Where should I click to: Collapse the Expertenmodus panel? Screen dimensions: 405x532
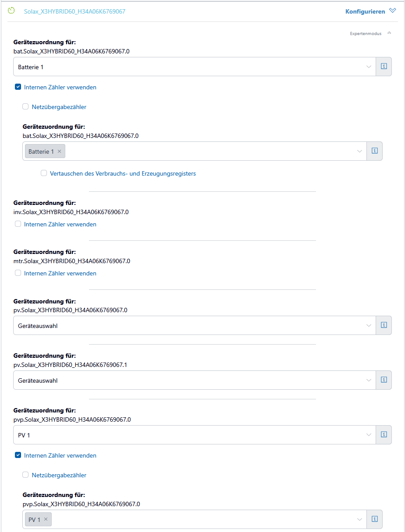click(x=389, y=33)
